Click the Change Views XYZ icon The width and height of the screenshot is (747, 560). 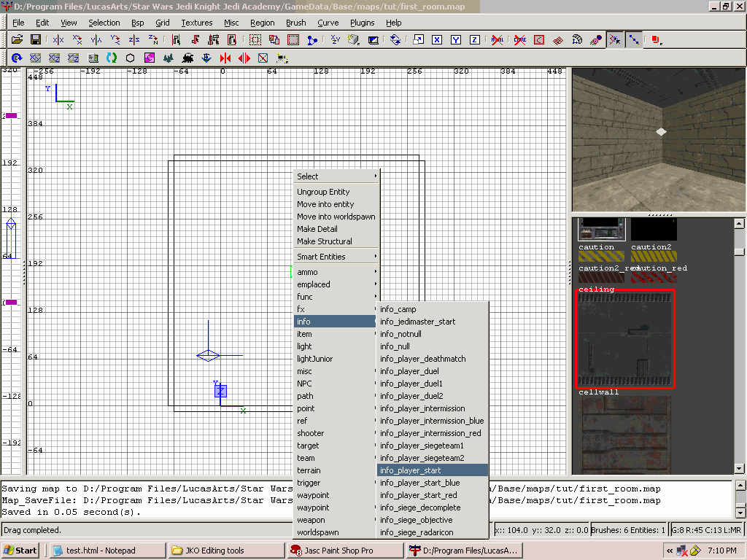pos(336,40)
